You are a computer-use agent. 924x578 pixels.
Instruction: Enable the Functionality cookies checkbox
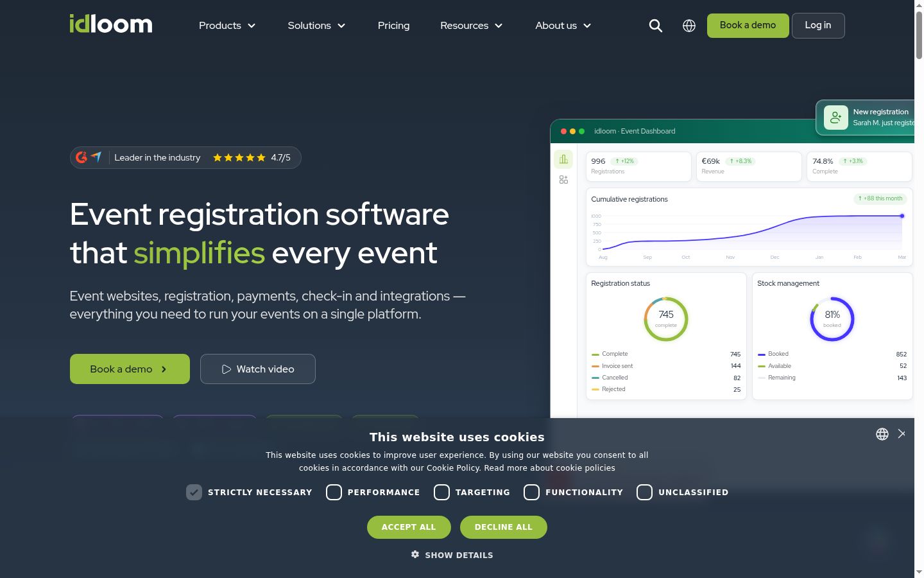[531, 492]
